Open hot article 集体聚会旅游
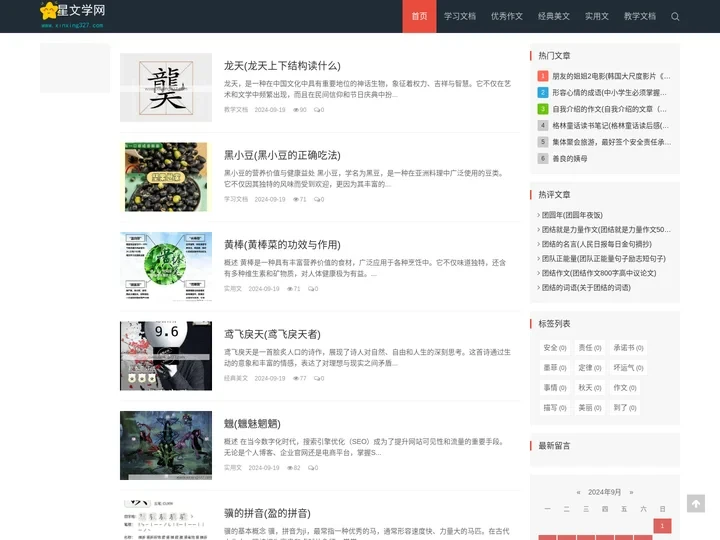 coord(611,142)
